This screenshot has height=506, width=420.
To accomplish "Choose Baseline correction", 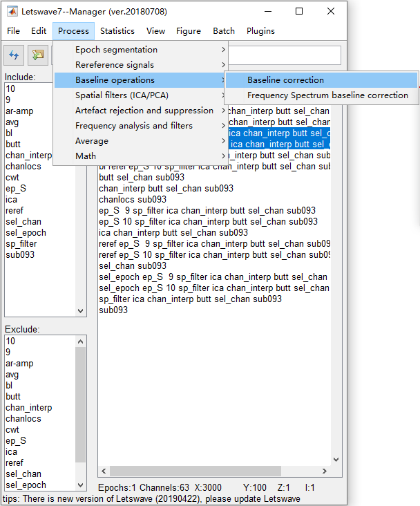I will tap(321, 80).
